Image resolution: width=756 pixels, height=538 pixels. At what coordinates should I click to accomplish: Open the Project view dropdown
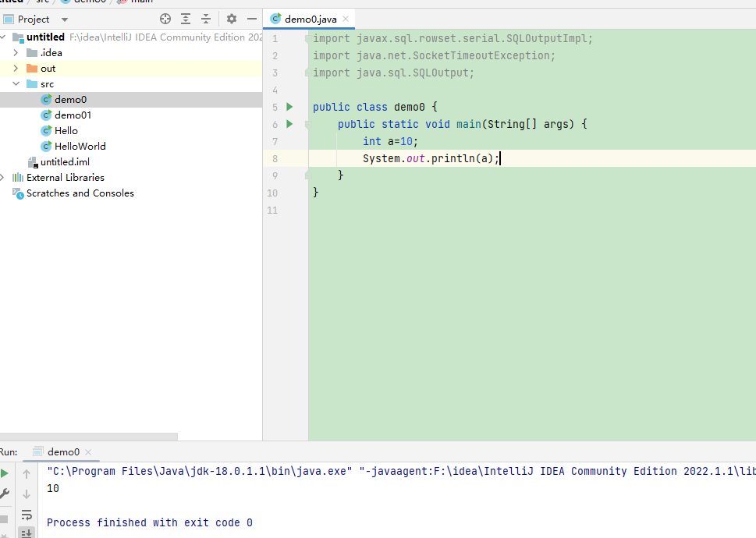point(65,19)
